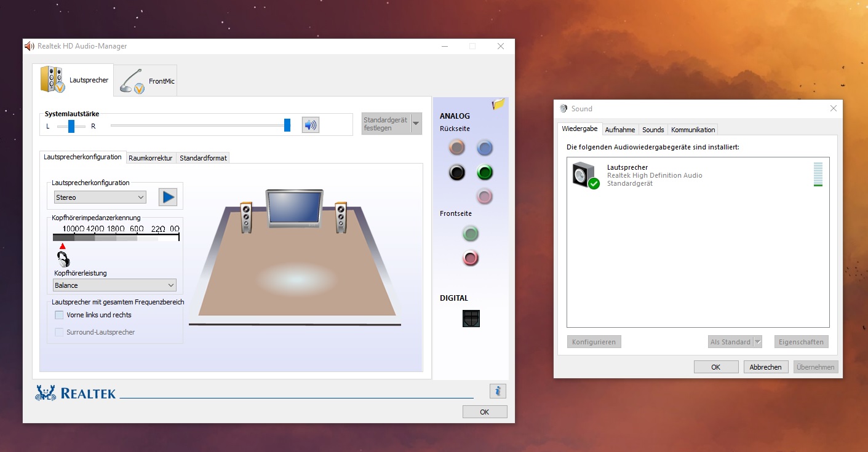This screenshot has height=452, width=868.
Task: Switch to the FrontMic device tab
Action: [x=146, y=81]
